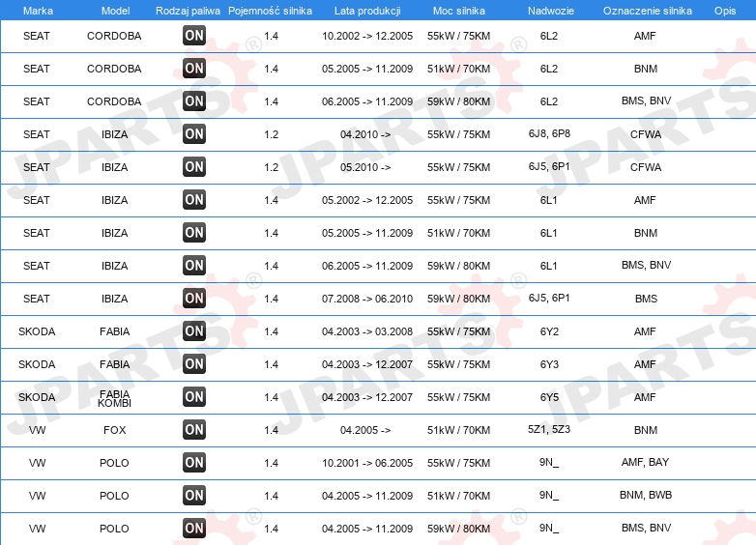
Task: Click engine code CFWA in the 05.2010 row
Action: pos(646,167)
